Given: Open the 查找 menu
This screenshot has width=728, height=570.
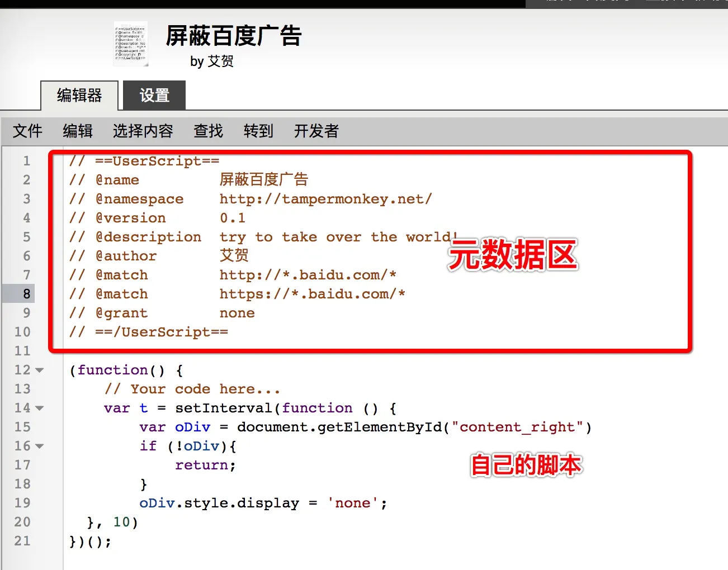Looking at the screenshot, I should click(209, 131).
